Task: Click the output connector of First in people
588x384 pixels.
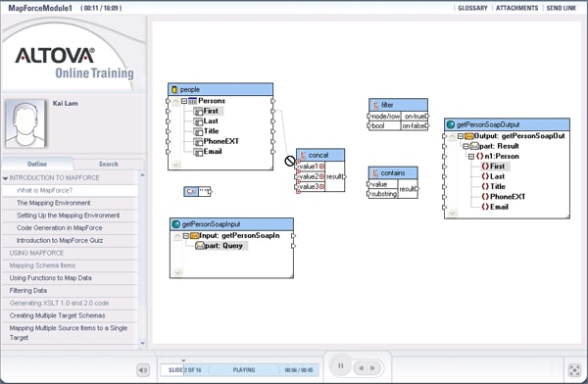Action: pyautogui.click(x=273, y=112)
